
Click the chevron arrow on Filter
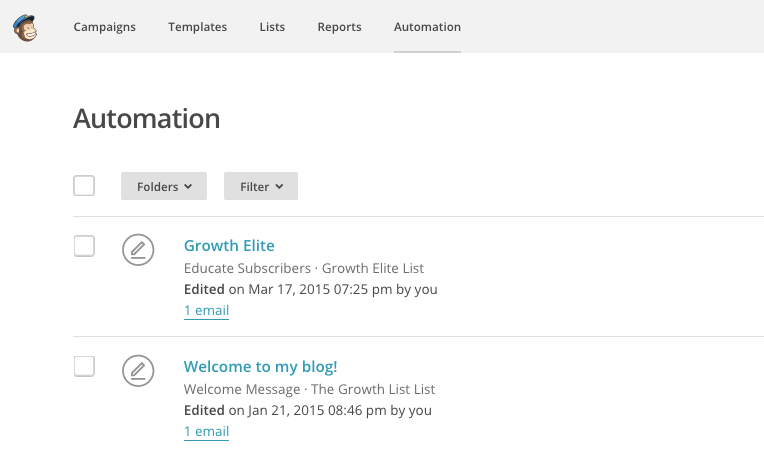point(279,187)
